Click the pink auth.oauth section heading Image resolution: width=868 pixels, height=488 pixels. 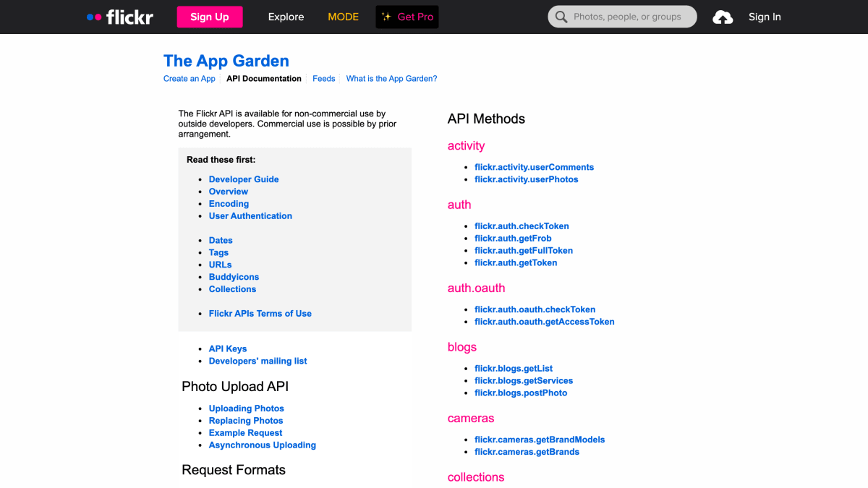click(476, 288)
